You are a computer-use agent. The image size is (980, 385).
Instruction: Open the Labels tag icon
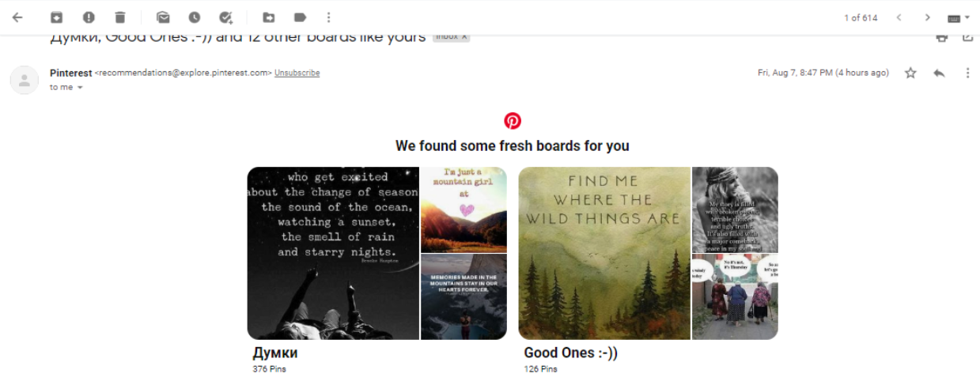[300, 17]
